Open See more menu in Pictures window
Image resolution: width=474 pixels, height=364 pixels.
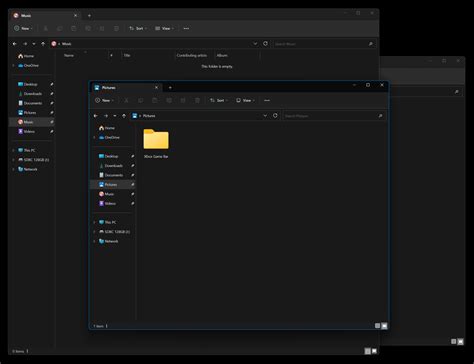click(267, 100)
